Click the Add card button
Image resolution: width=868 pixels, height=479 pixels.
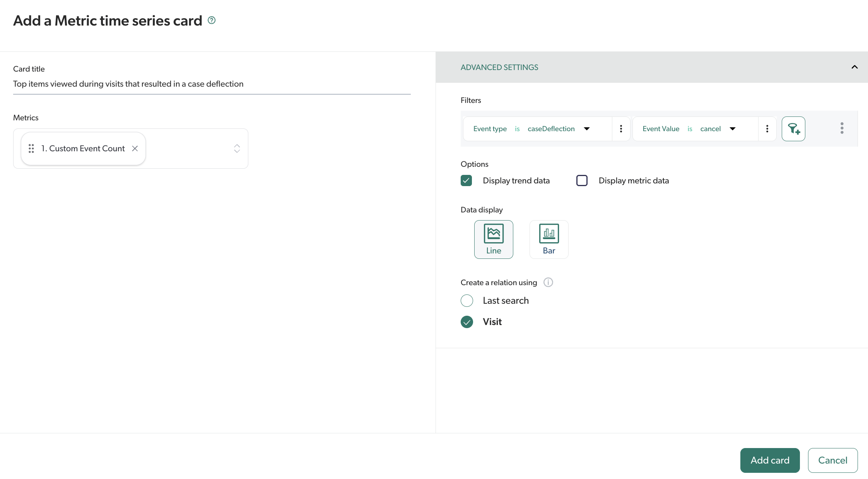[x=770, y=460]
